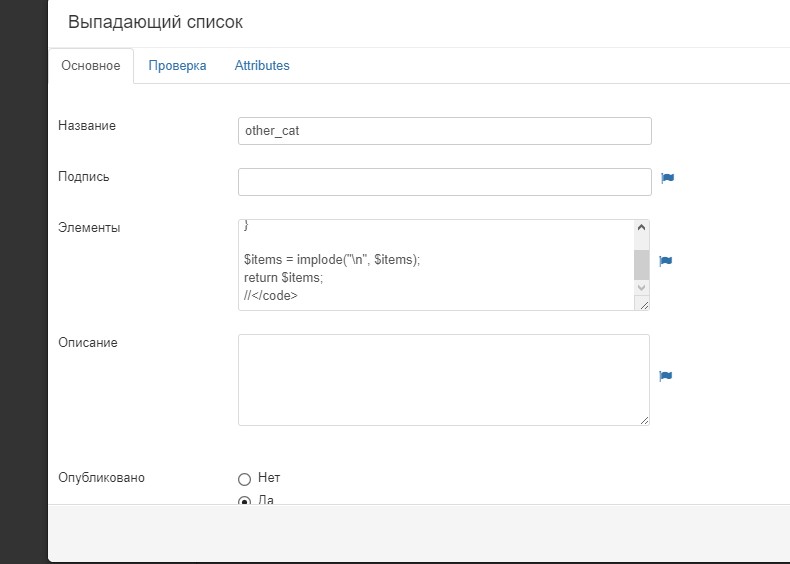Image resolution: width=790 pixels, height=564 pixels.
Task: Click the Выпадающий список dialog title
Action: [155, 22]
